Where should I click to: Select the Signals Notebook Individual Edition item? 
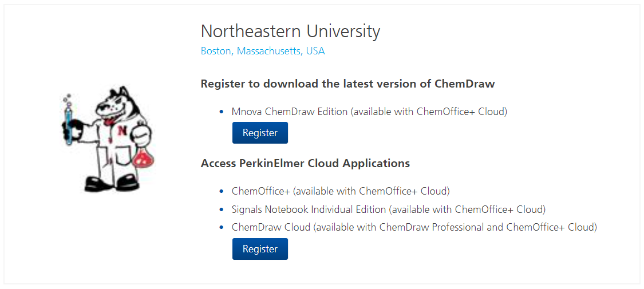[389, 209]
